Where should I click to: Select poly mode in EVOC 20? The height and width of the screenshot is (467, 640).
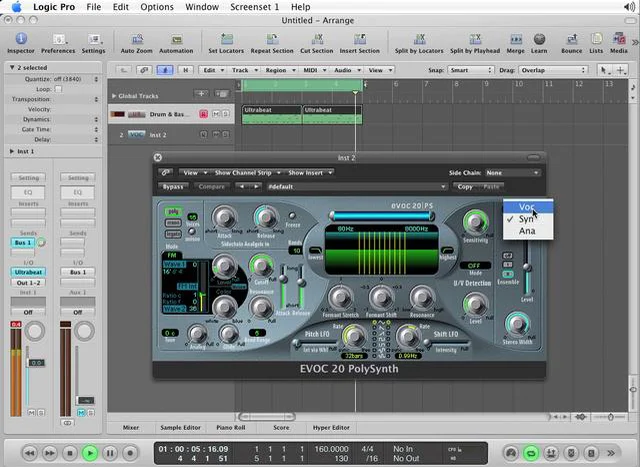173,212
